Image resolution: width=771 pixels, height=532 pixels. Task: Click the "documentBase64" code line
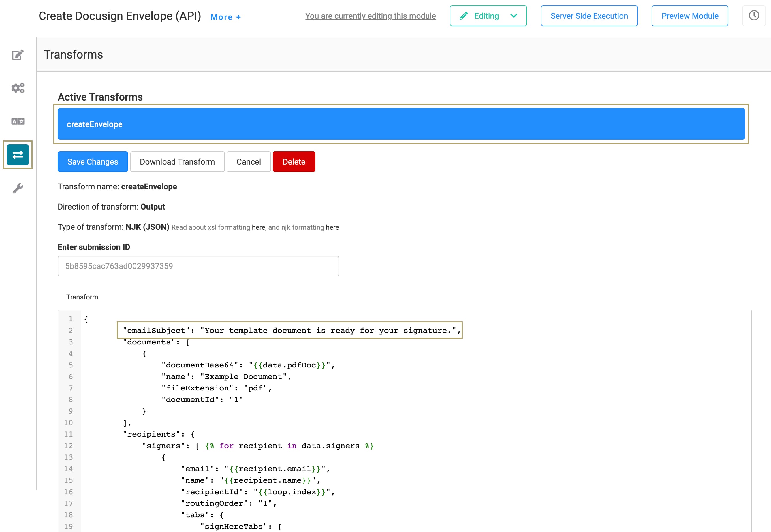[x=248, y=365]
